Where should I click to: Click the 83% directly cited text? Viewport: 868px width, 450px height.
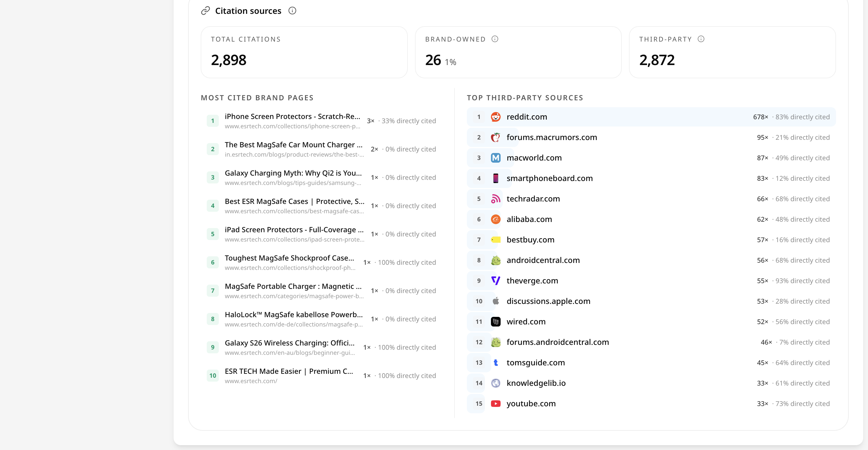[x=802, y=117]
